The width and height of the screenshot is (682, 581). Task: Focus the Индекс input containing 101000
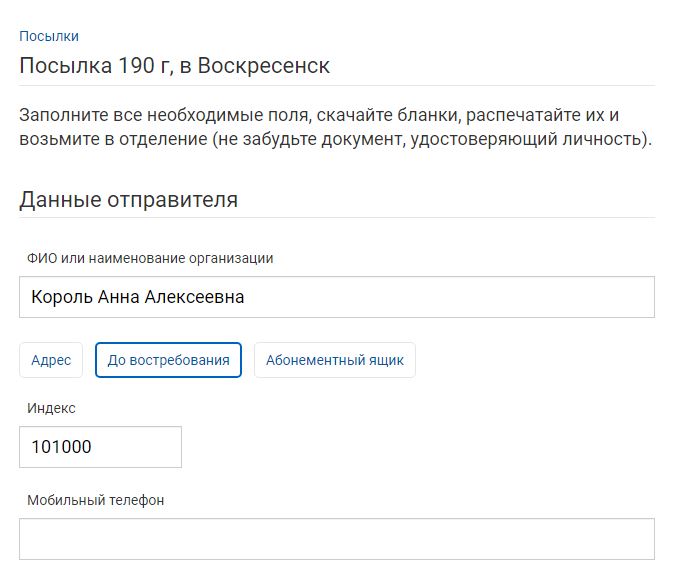click(100, 447)
